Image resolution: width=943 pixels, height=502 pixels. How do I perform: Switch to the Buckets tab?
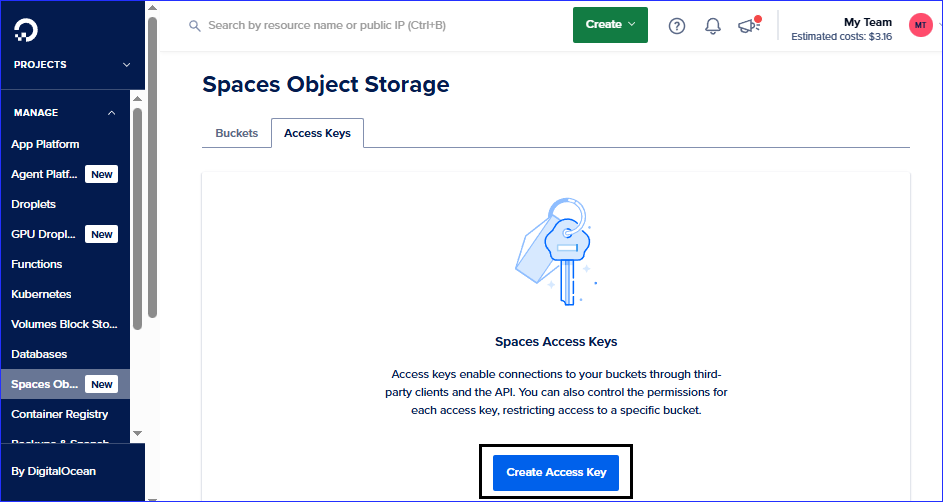236,133
